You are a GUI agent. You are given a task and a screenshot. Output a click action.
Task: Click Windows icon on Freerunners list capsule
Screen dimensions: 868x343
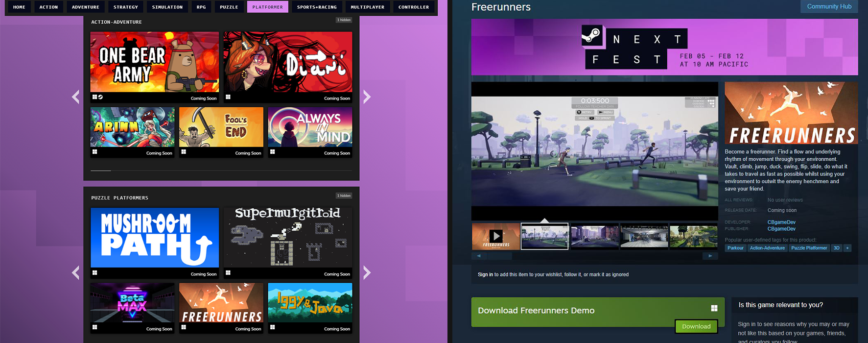coord(184,327)
